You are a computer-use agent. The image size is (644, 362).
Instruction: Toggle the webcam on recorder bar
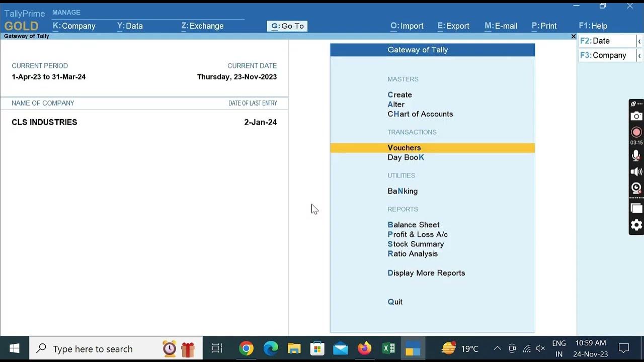(x=636, y=189)
